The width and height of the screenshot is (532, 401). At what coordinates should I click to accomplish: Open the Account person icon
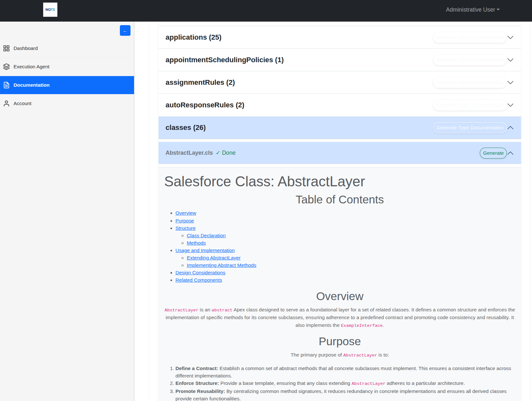click(x=6, y=103)
